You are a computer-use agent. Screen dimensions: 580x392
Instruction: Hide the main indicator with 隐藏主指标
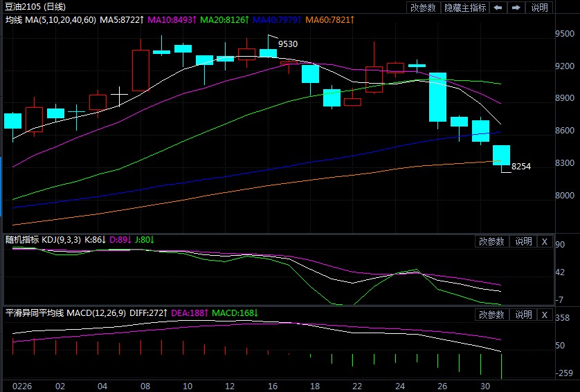464,8
